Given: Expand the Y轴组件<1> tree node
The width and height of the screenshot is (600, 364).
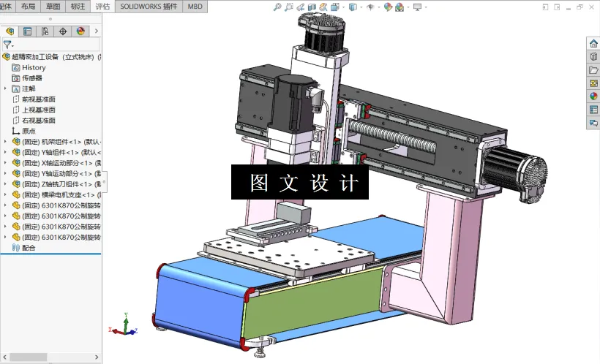Looking at the screenshot, I should (x=5, y=152).
